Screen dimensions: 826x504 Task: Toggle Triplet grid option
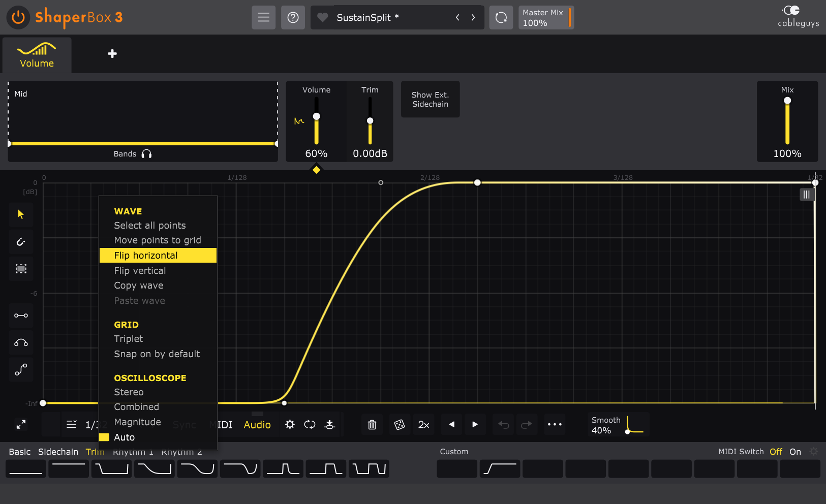[158, 339]
